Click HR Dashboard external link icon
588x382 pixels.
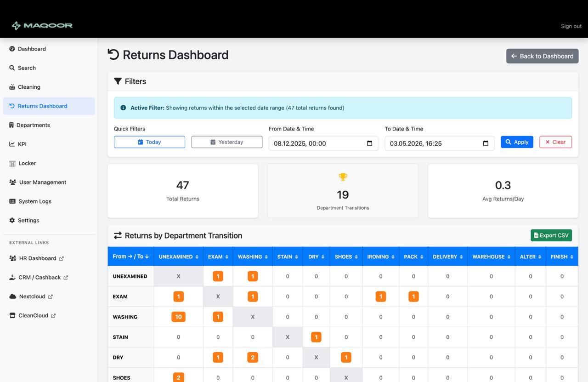pyautogui.click(x=62, y=258)
